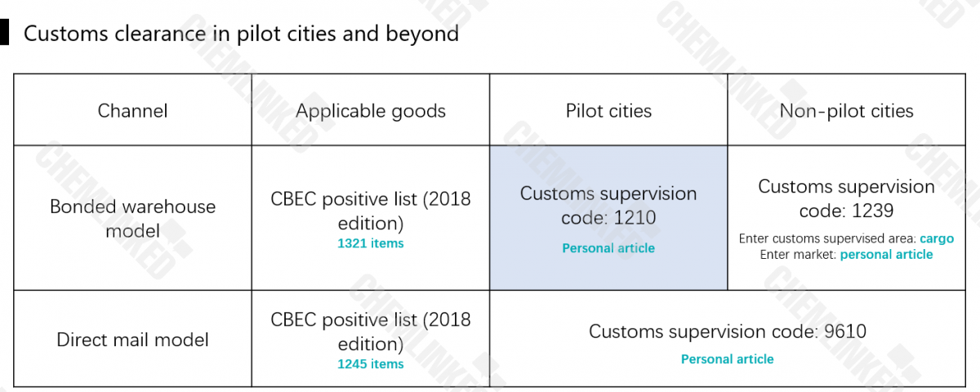
Task: Click the 'Channel' column header
Action: tap(132, 110)
